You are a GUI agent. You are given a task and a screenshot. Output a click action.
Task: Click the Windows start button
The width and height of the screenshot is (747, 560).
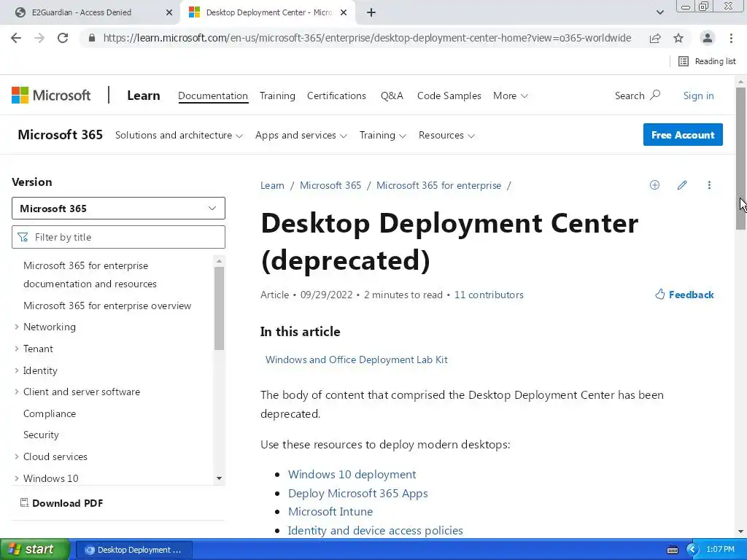pos(34,549)
